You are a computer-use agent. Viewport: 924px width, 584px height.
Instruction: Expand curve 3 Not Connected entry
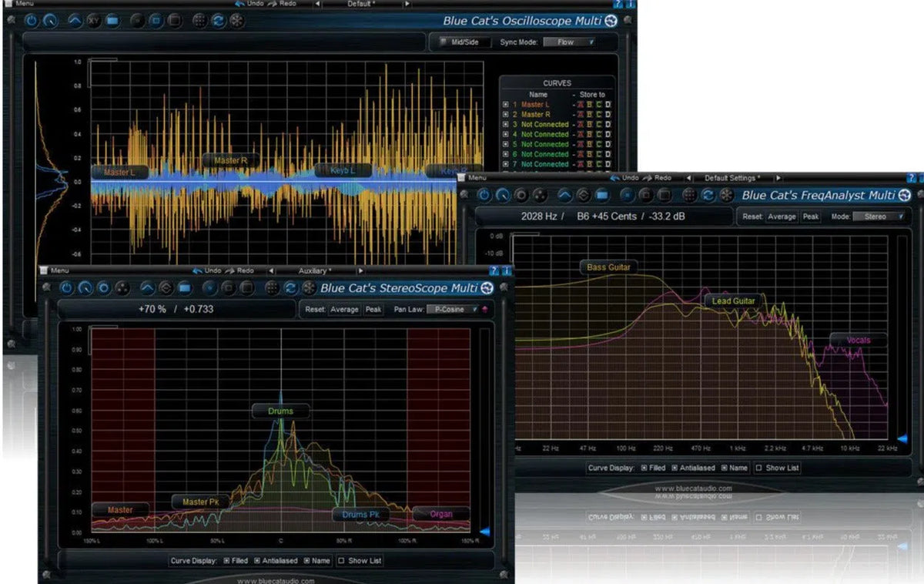pyautogui.click(x=506, y=124)
